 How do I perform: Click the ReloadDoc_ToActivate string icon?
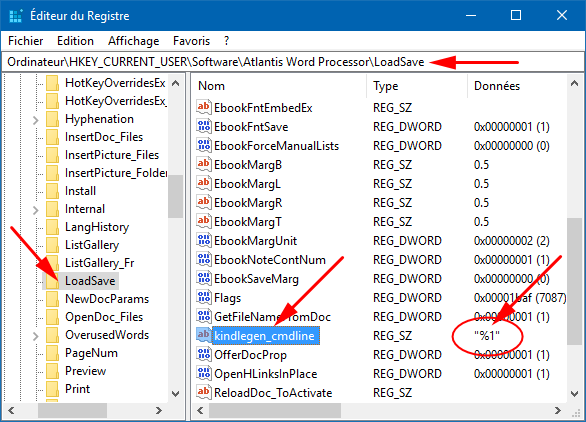[x=203, y=392]
